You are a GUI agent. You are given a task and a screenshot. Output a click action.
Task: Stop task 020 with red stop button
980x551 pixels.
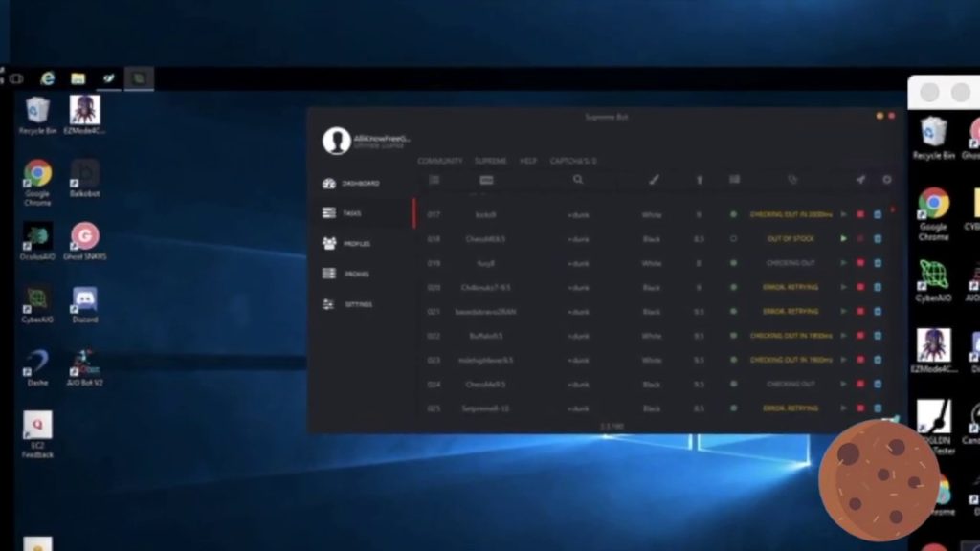(x=860, y=288)
